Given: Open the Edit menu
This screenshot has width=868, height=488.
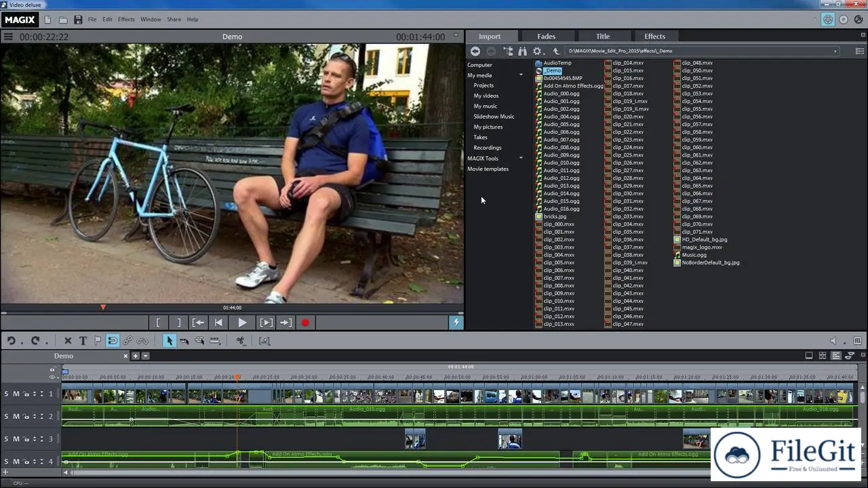Looking at the screenshot, I should pos(107,20).
